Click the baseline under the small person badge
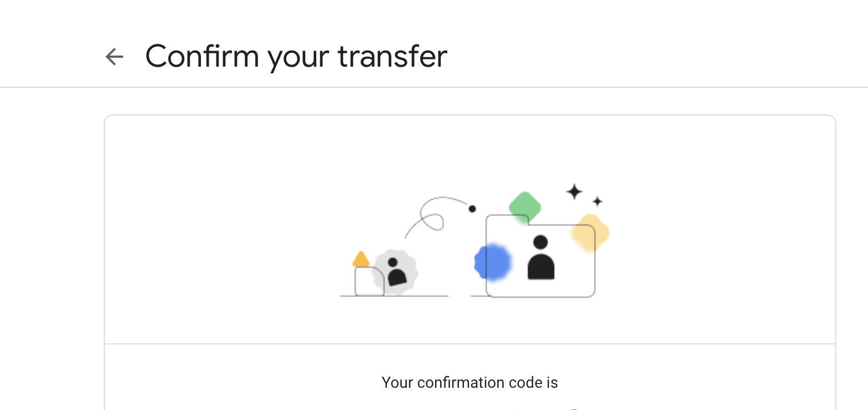The image size is (868, 410). (x=394, y=296)
